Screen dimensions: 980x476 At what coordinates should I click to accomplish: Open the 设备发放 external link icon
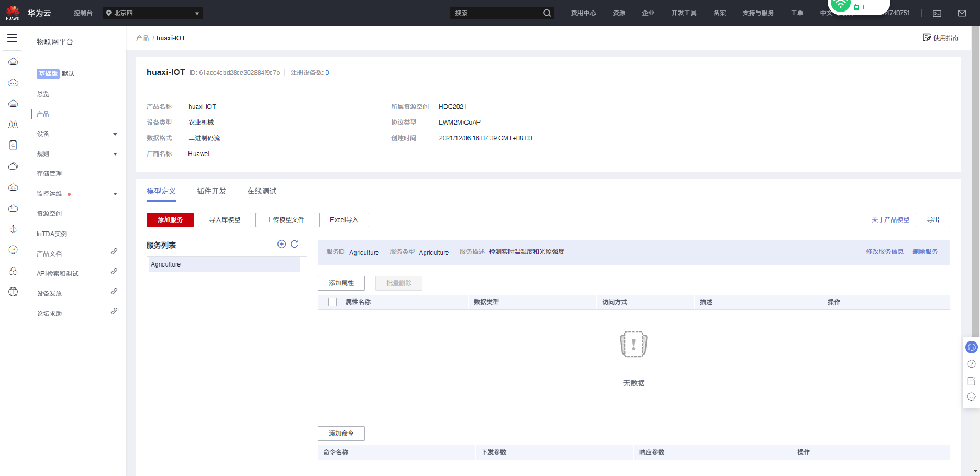point(114,291)
